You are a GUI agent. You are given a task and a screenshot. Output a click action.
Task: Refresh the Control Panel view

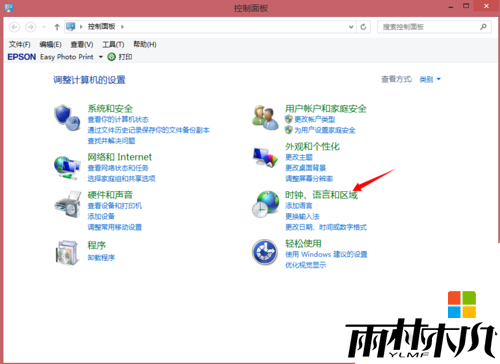point(363,27)
